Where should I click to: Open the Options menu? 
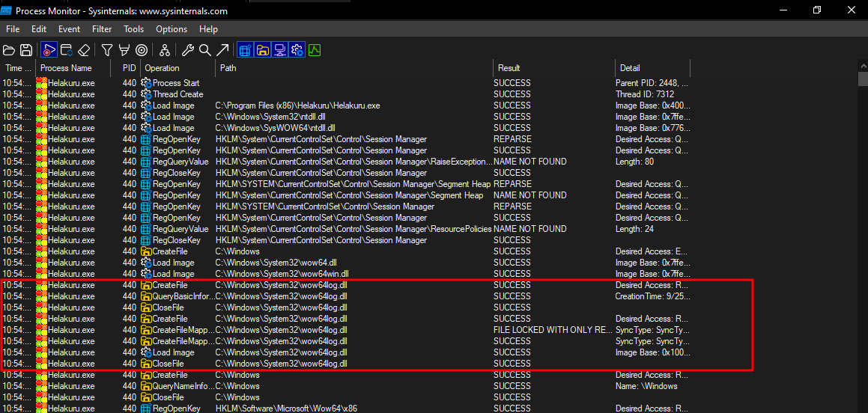tap(172, 29)
